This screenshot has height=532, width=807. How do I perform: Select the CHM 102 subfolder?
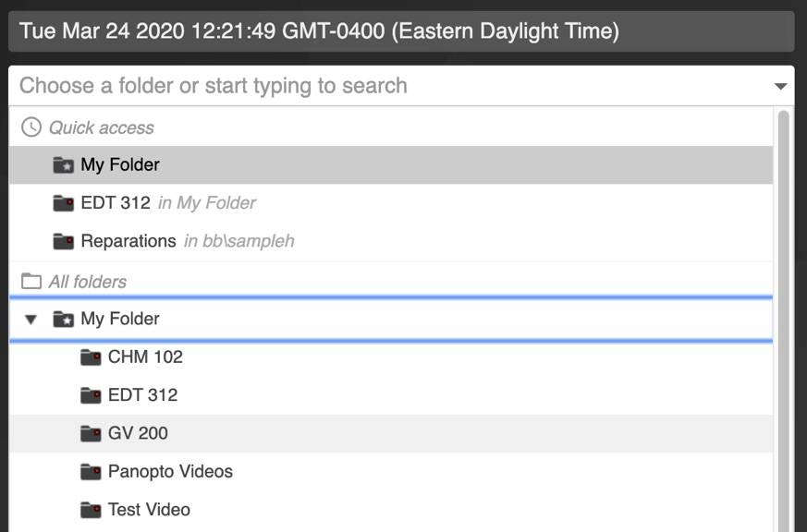coord(145,357)
